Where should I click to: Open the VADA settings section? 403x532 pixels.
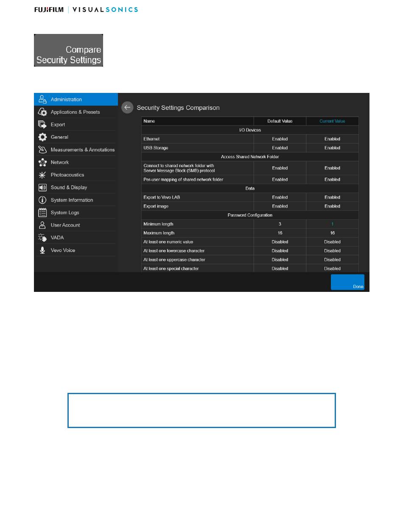57,238
